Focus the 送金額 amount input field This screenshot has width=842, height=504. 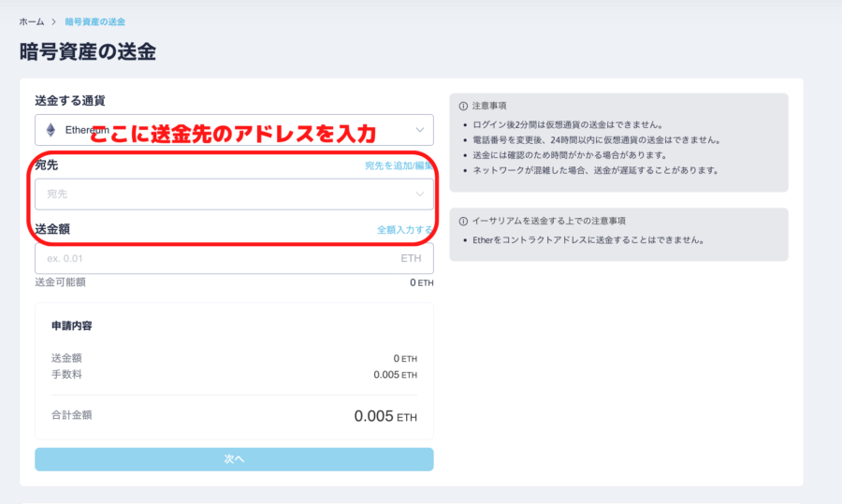[234, 258]
